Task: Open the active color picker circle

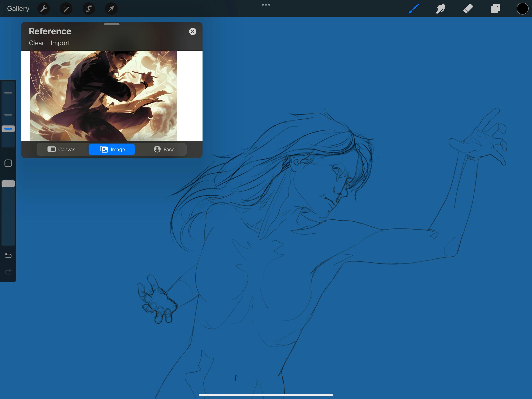Action: tap(522, 9)
